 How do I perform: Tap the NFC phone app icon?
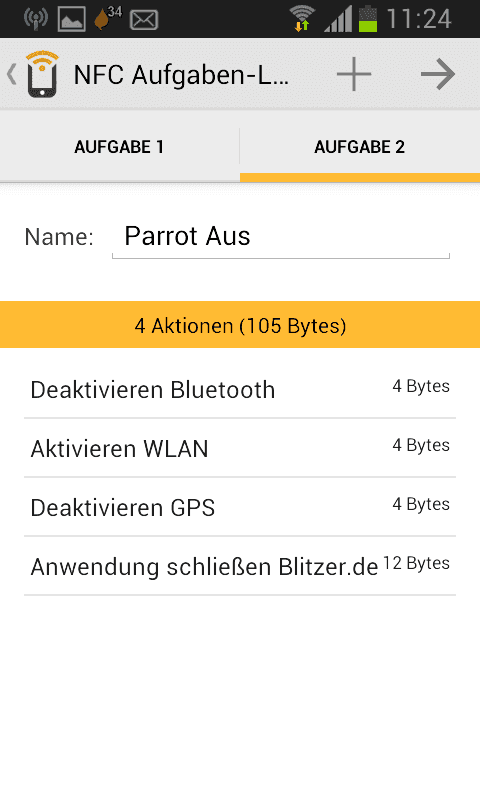(x=42, y=73)
